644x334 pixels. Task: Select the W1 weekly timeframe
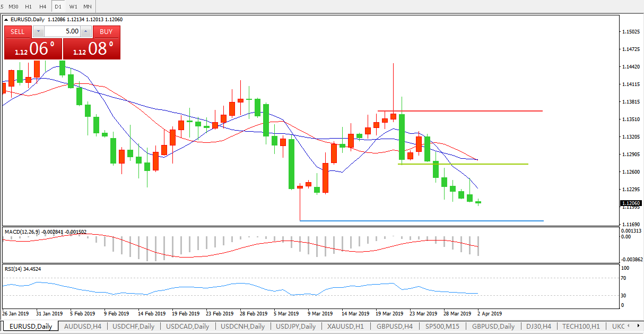tap(73, 6)
